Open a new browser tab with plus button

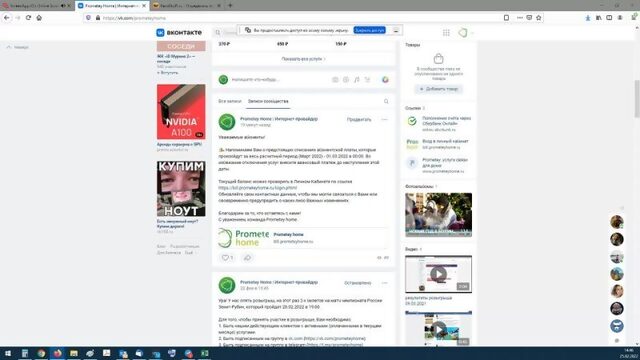tap(230, 5)
